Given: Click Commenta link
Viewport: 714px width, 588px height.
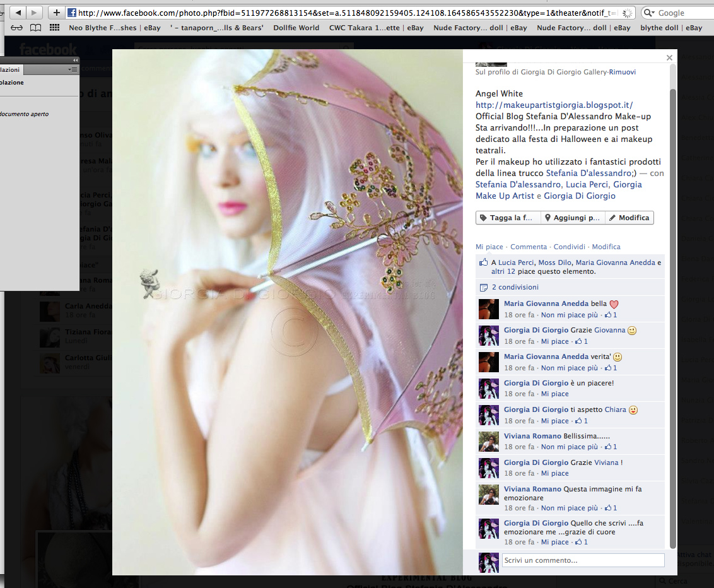Looking at the screenshot, I should click(528, 247).
